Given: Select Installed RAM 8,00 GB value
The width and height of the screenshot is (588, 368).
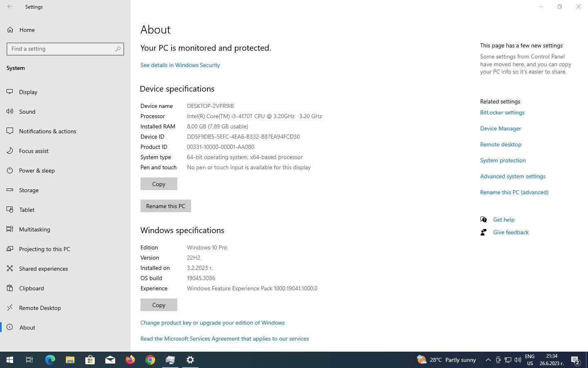Looking at the screenshot, I should (x=218, y=126).
